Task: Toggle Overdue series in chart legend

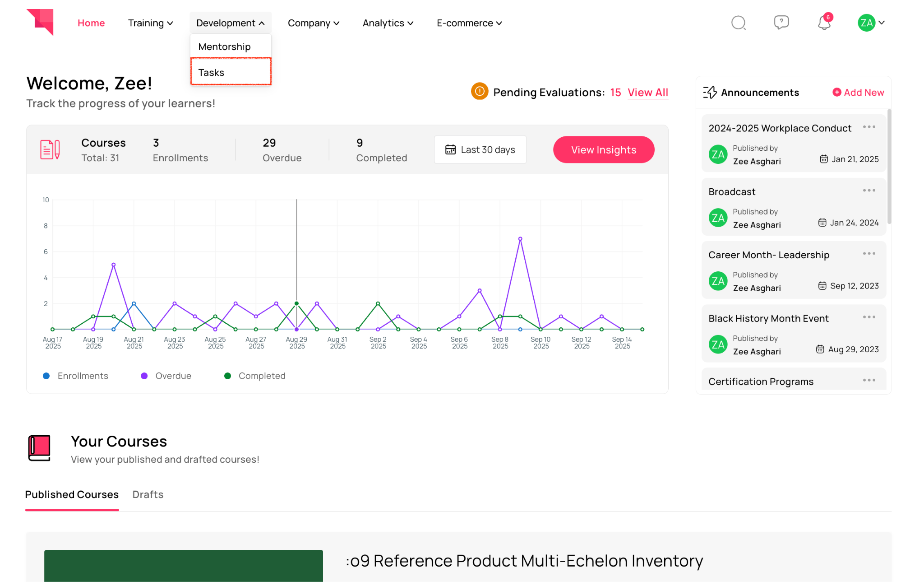Action: tap(166, 376)
